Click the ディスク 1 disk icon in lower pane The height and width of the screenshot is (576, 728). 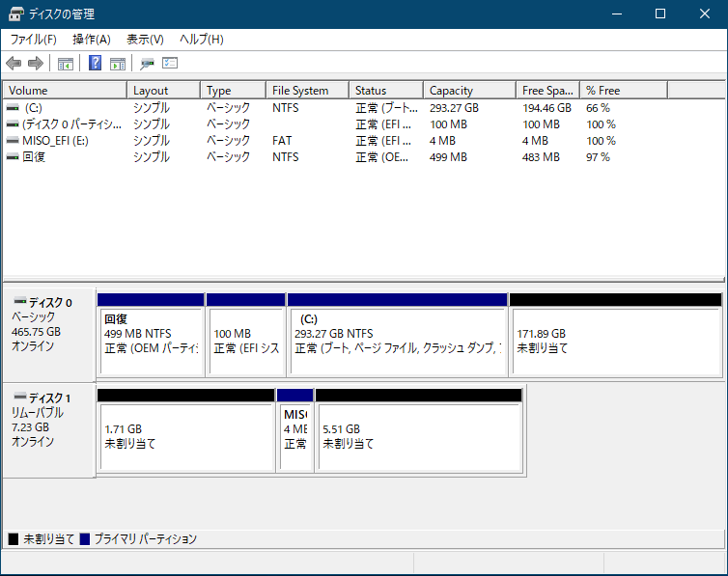click(20, 396)
